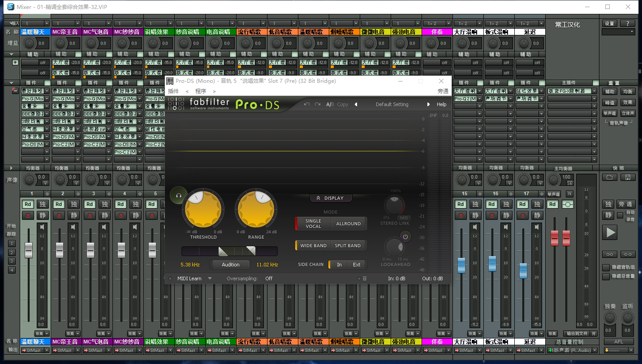Click 旁通 in Pro-DS window menu bar

click(443, 91)
